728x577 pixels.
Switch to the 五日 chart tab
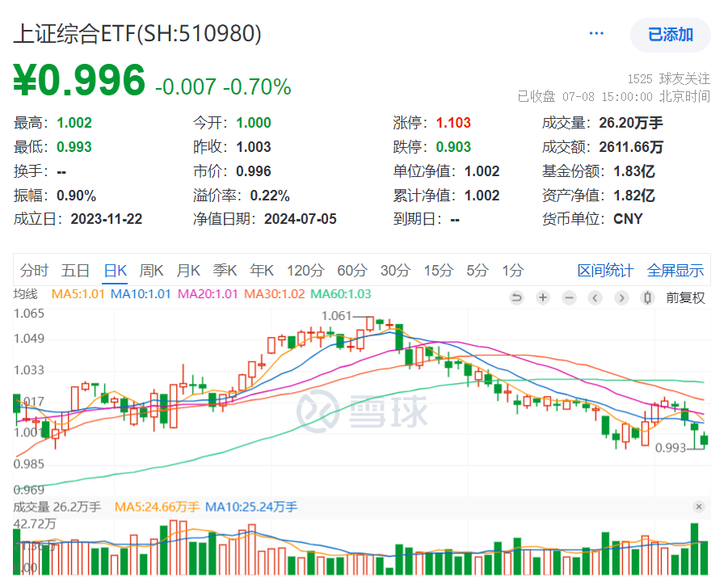75,270
